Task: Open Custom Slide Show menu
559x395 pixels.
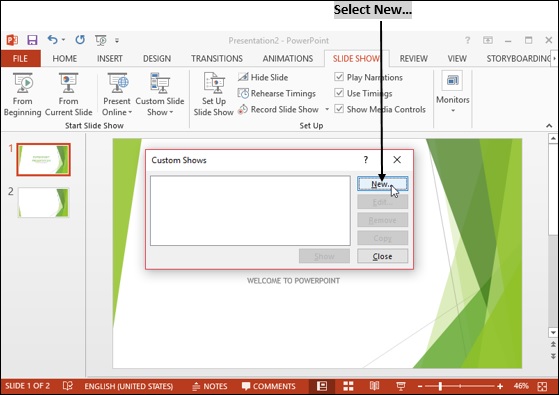Action: 160,94
